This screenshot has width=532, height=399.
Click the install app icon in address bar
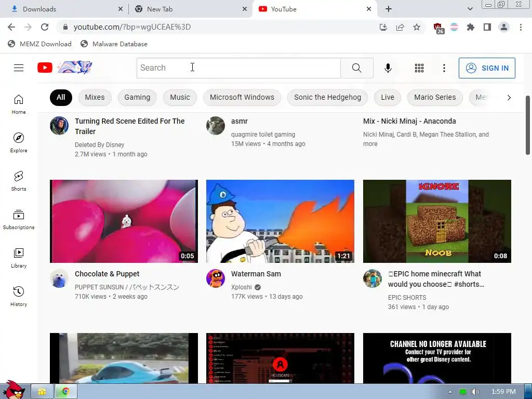coord(383,27)
